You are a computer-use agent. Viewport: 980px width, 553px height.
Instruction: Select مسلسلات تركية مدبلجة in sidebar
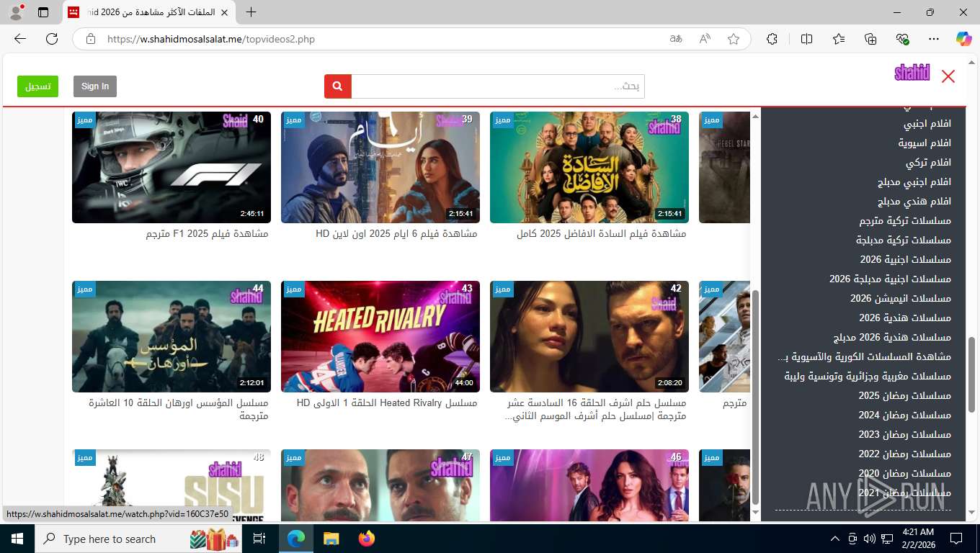point(904,240)
